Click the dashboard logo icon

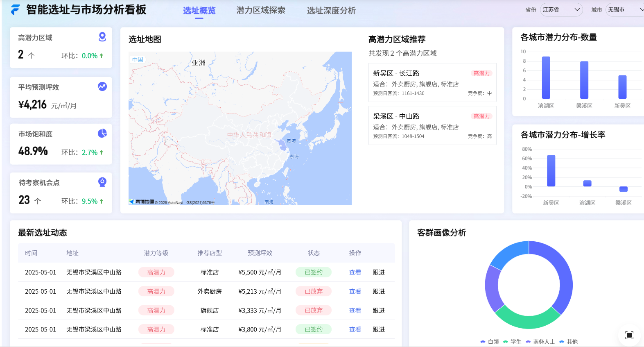(x=15, y=10)
